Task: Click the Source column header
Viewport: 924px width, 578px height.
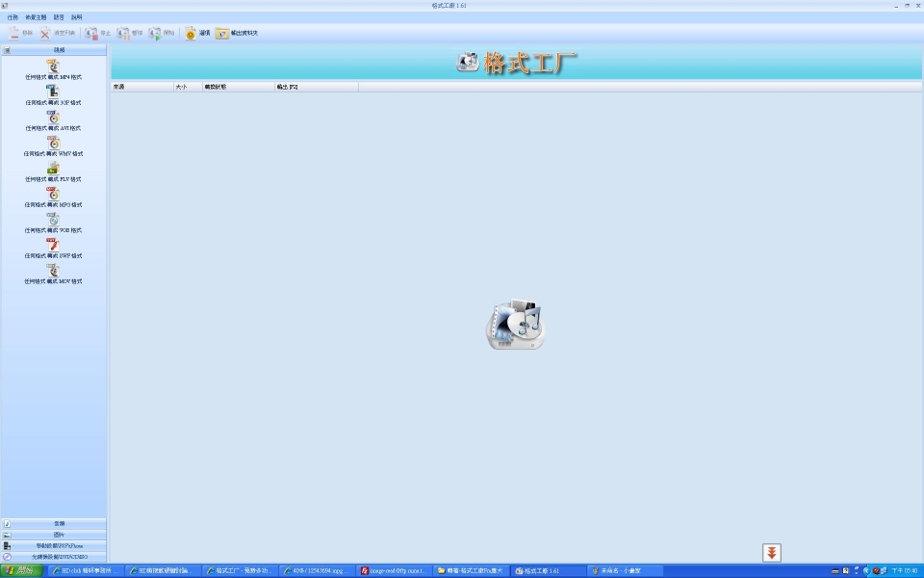Action: (141, 87)
